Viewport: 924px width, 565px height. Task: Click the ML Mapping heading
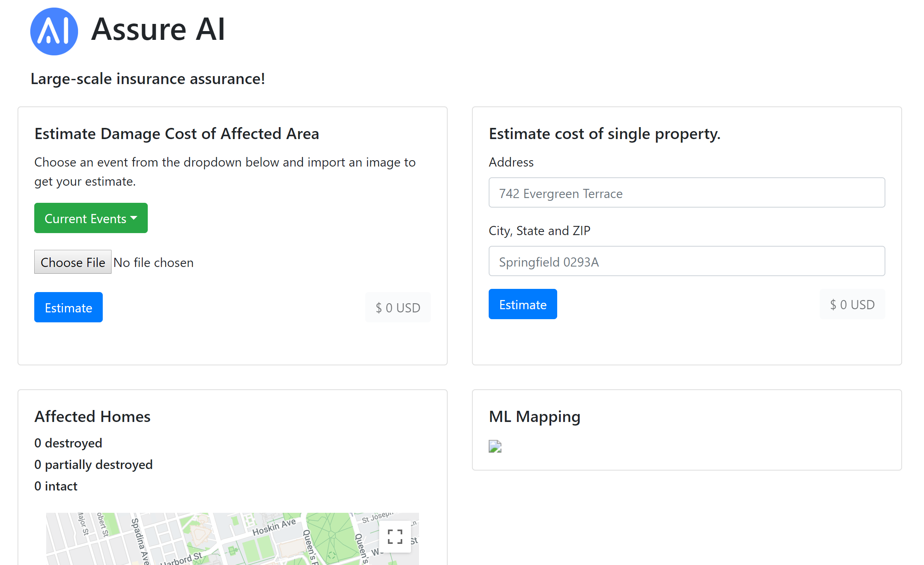[x=534, y=416]
